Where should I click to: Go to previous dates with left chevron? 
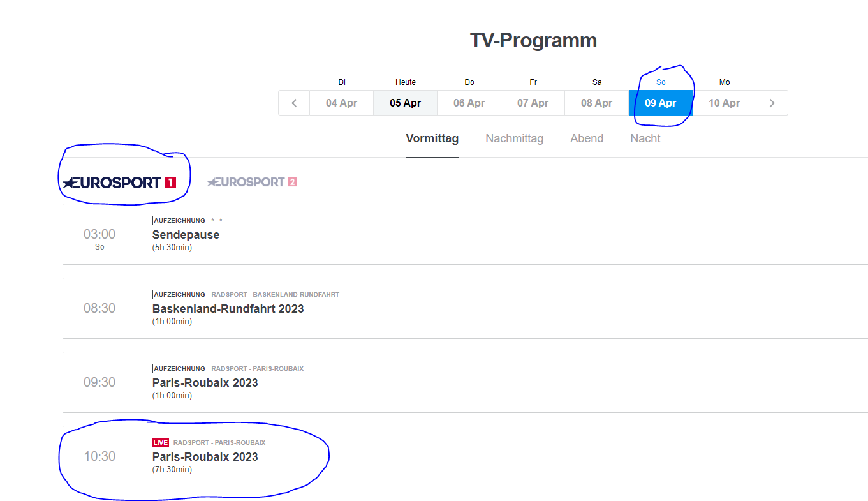[x=294, y=103]
